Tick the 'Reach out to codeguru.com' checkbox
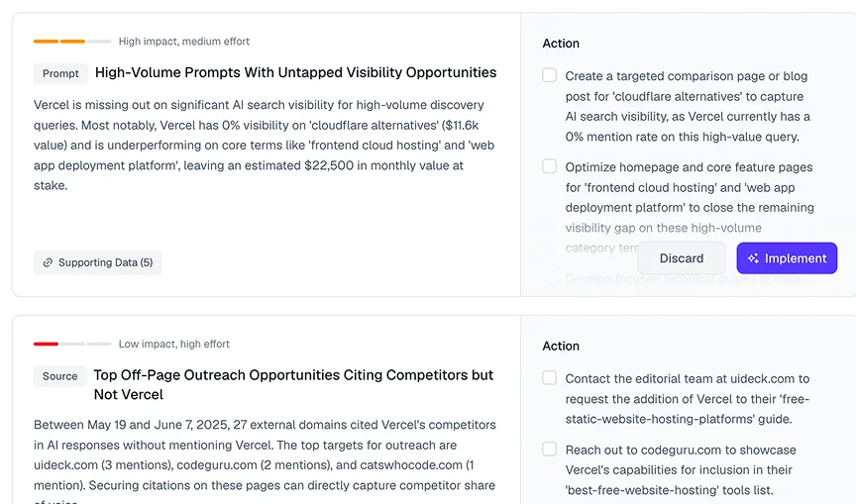The image size is (856, 504). (550, 450)
